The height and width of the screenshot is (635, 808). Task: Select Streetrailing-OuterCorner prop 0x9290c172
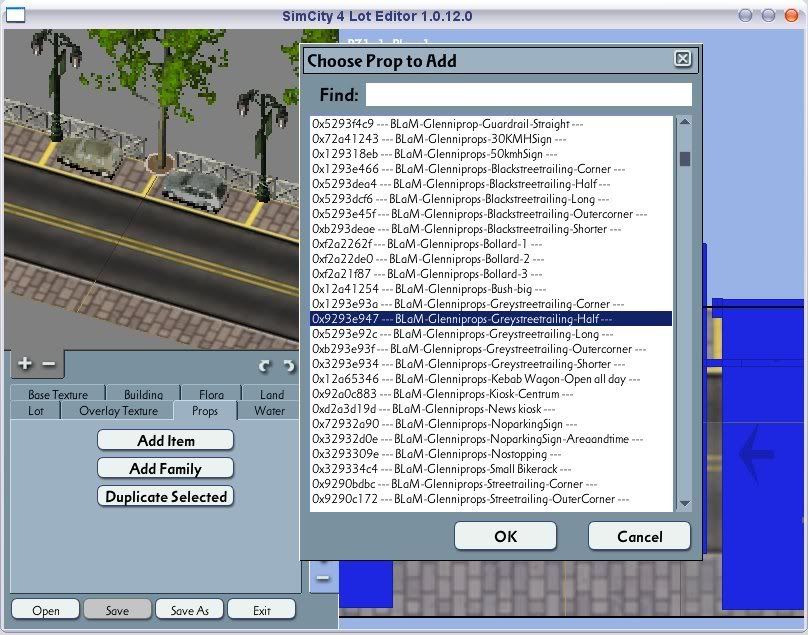(492, 499)
